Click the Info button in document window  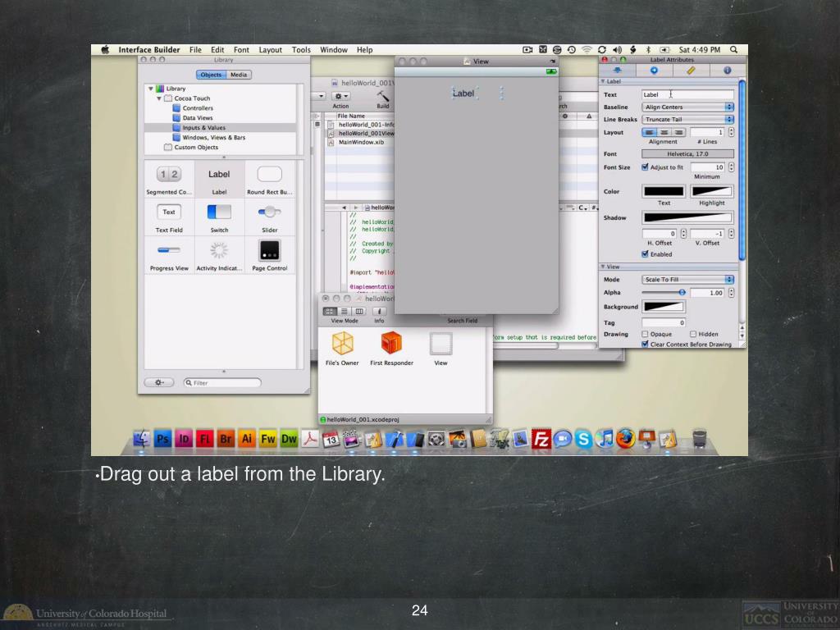point(379,311)
